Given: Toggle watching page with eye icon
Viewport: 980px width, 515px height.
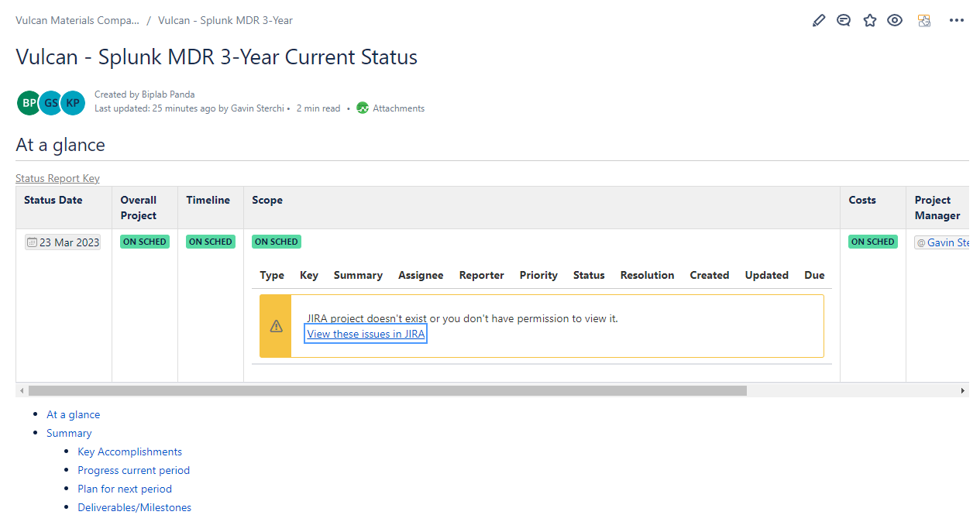Looking at the screenshot, I should pos(895,21).
